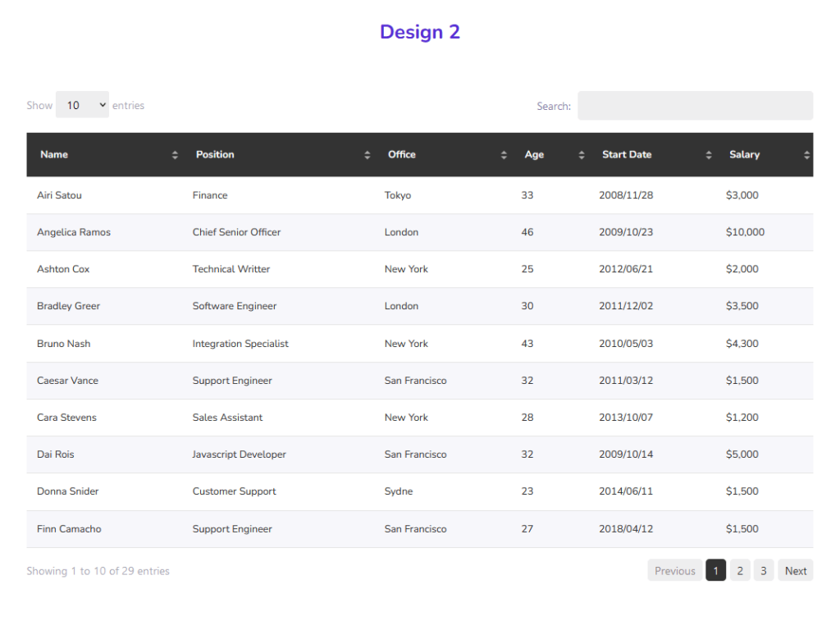Click the Position column header label

tap(215, 154)
